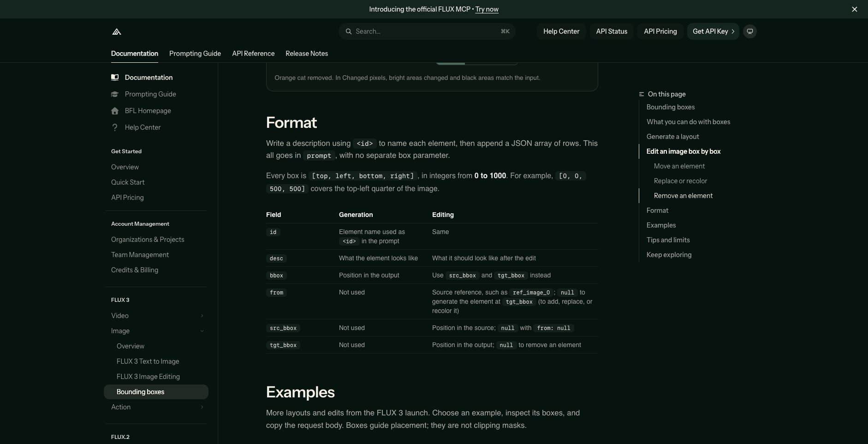Click the search magnifier icon

(x=349, y=31)
